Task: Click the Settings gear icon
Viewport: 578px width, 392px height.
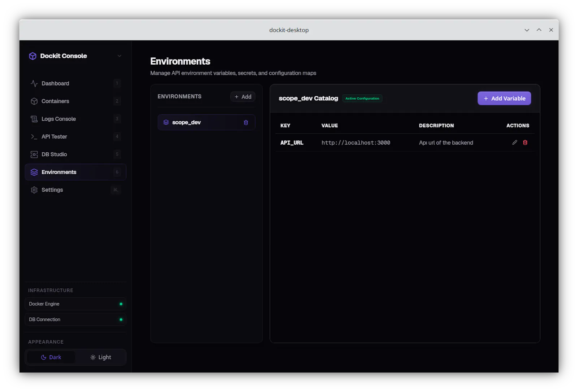Action: coord(34,190)
